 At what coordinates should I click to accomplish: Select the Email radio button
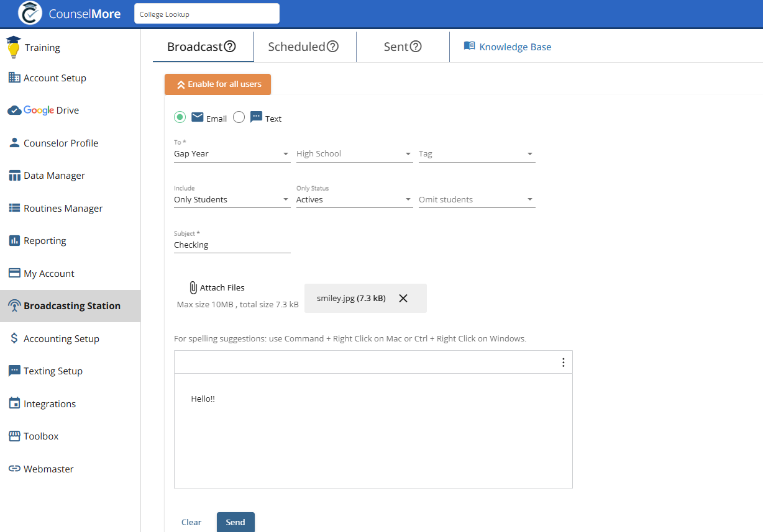pos(180,117)
